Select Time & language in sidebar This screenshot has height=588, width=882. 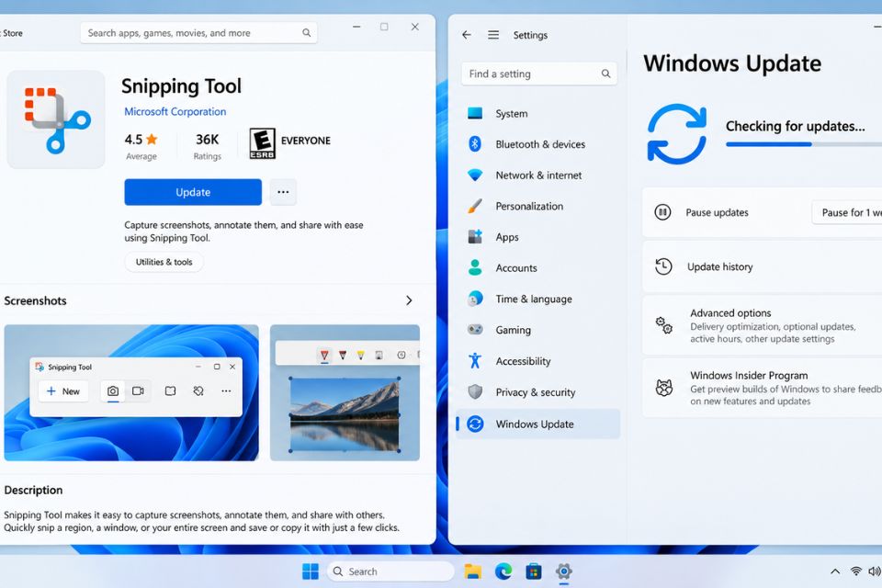coord(537,299)
